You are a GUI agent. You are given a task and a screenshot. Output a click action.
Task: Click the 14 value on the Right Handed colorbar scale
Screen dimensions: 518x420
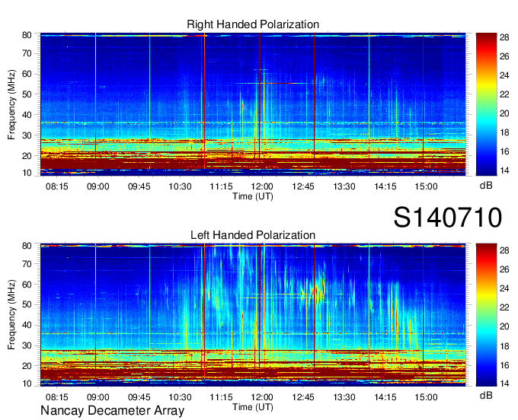click(x=504, y=170)
